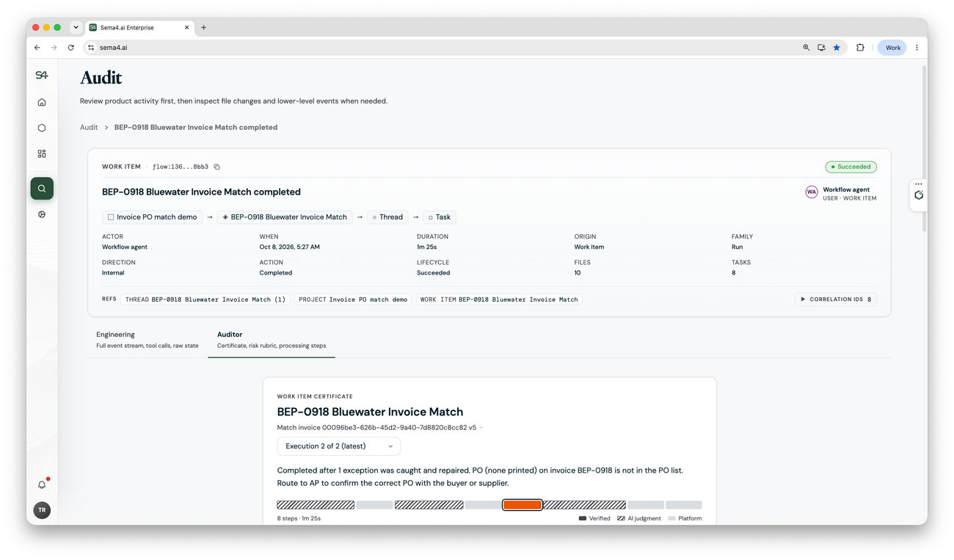Image resolution: width=954 pixels, height=560 pixels.
Task: Select the Audit search icon in the sidebar
Action: pyautogui.click(x=42, y=189)
